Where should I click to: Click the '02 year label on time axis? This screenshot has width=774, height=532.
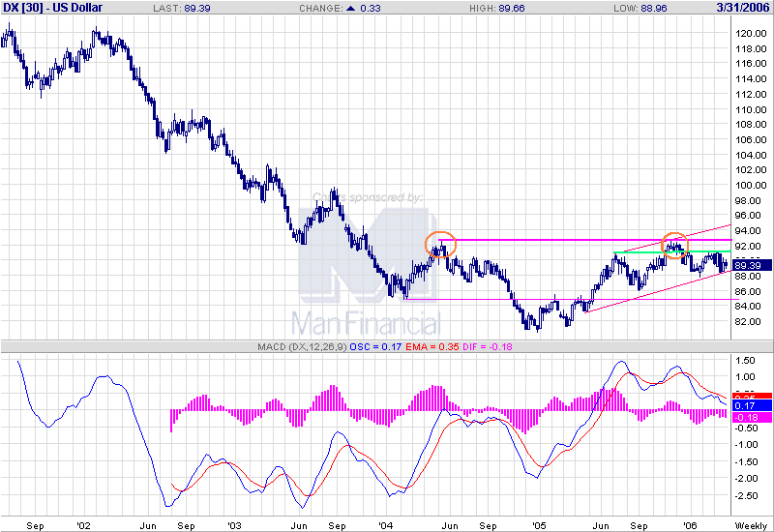83,526
